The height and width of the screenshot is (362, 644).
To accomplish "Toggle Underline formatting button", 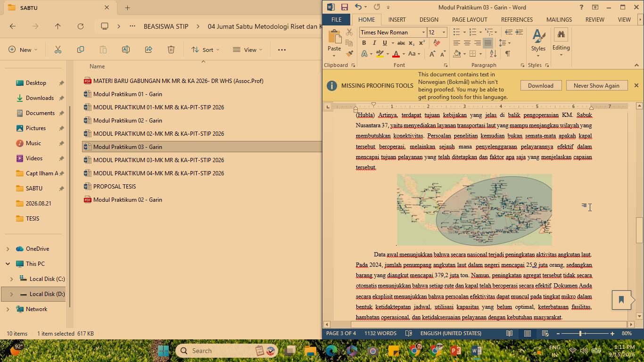I will (385, 43).
